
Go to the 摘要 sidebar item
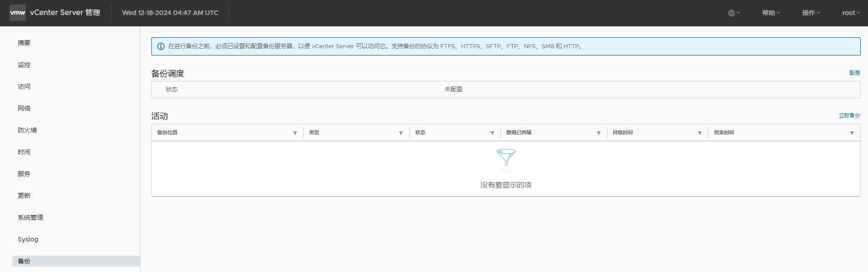point(24,43)
